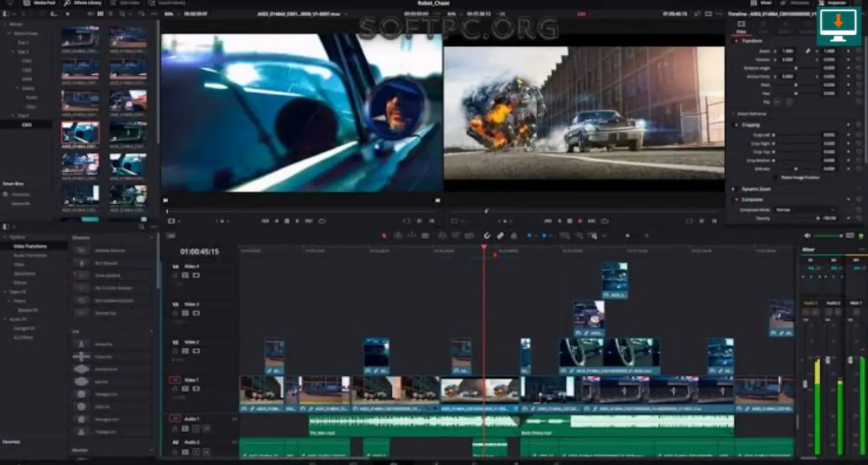Click the Insert Clip toolbar icon
Image resolution: width=868 pixels, height=465 pixels.
[x=443, y=236]
